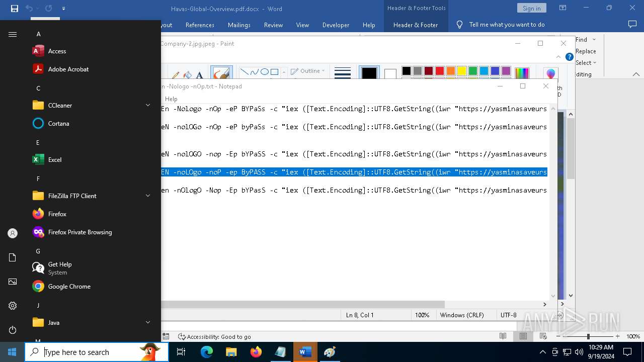Viewport: 644px width, 362px height.
Task: Open Ribbon Display Options in Word
Action: point(562,8)
